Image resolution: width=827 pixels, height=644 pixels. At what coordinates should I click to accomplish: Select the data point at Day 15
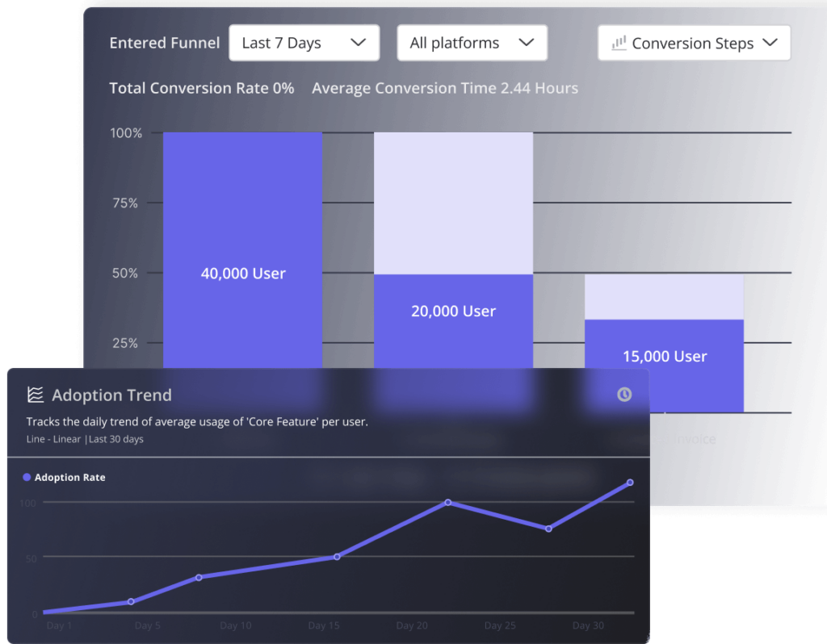[337, 557]
